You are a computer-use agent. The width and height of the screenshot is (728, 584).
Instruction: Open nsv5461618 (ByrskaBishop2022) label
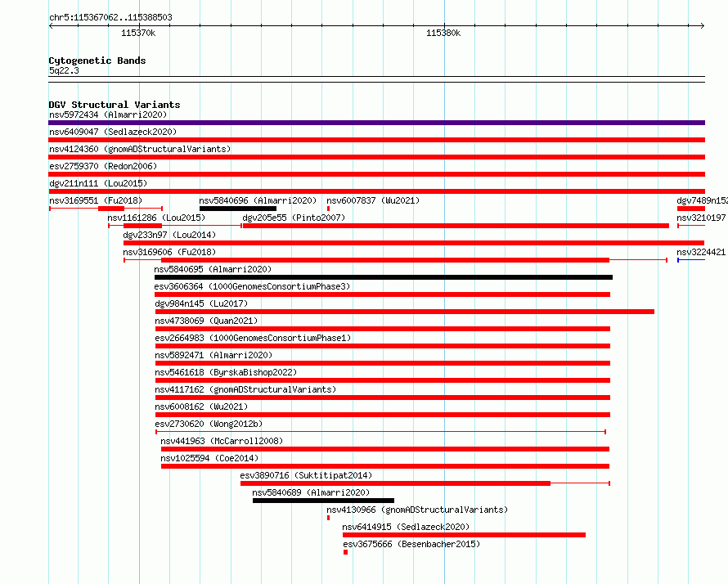pyautogui.click(x=226, y=372)
